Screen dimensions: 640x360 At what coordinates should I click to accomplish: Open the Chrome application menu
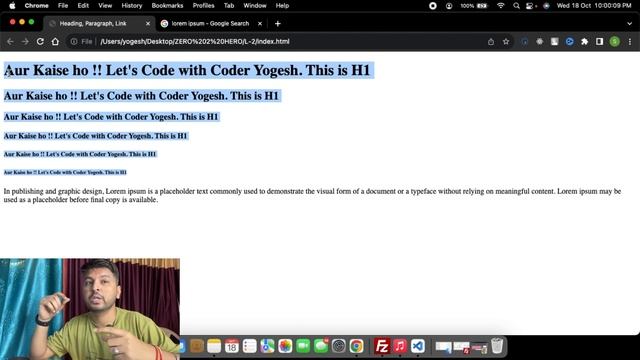36,6
